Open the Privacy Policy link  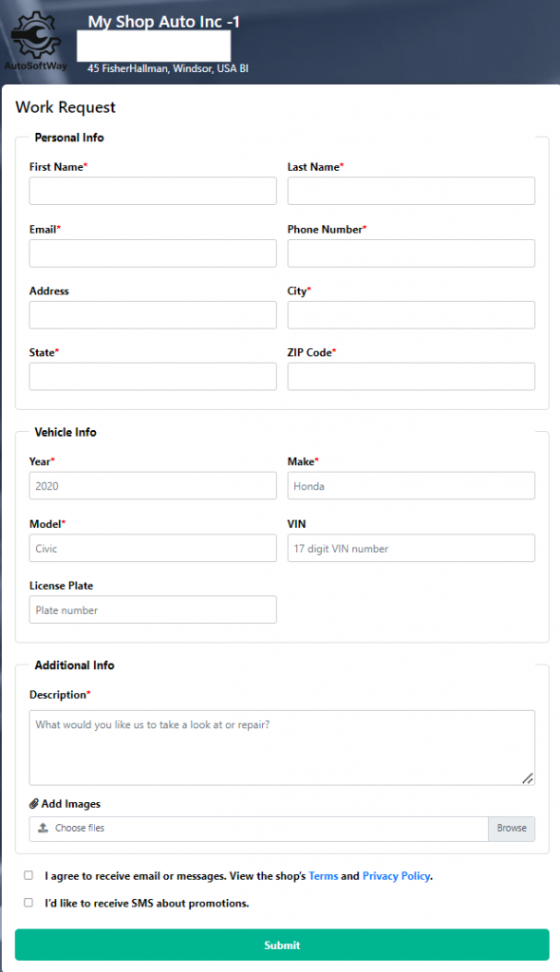pyautogui.click(x=397, y=876)
